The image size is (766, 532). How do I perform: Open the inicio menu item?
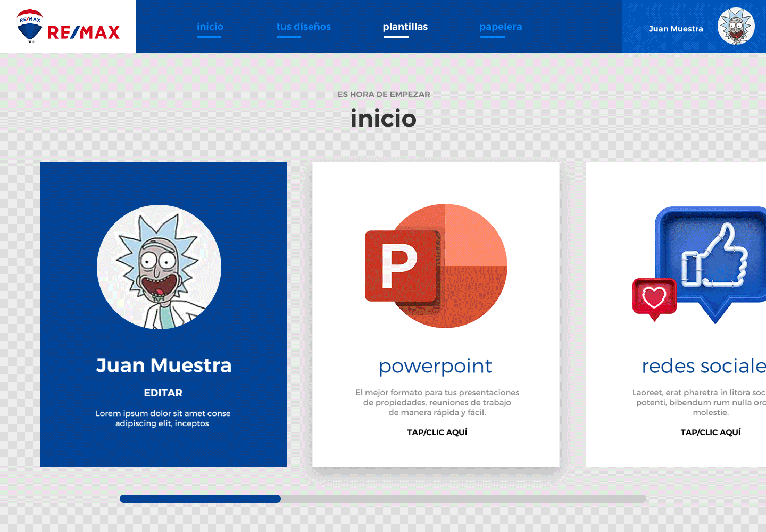point(210,27)
